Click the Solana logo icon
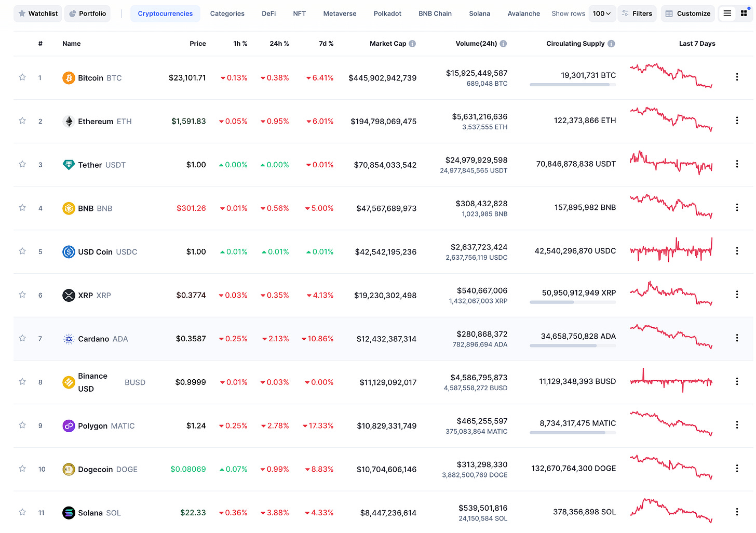This screenshot has height=533, width=756. coord(69,513)
